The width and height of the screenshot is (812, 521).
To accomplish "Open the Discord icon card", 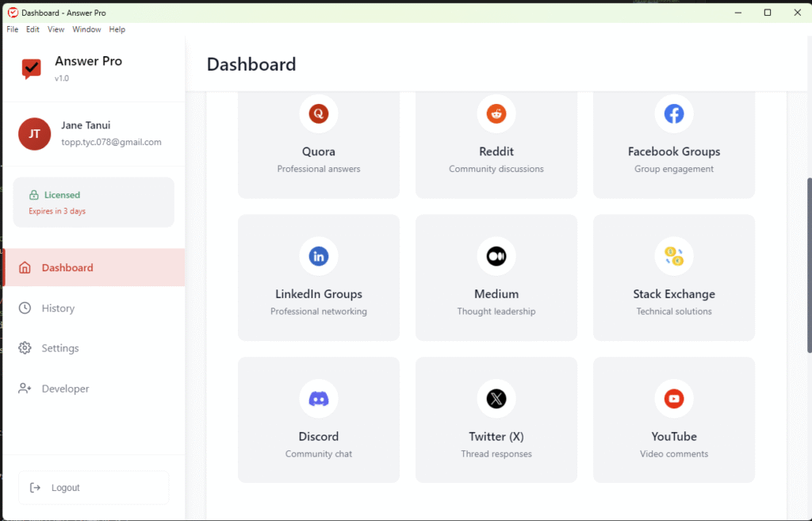I will [319, 398].
